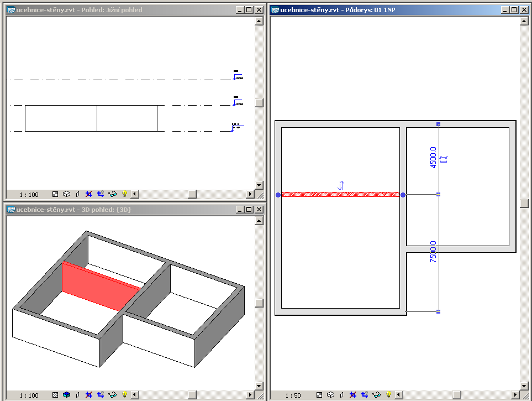Image resolution: width=532 pixels, height=401 pixels.
Task: Reveal hidden elements lightbulb in 3D view
Action: pos(124,394)
